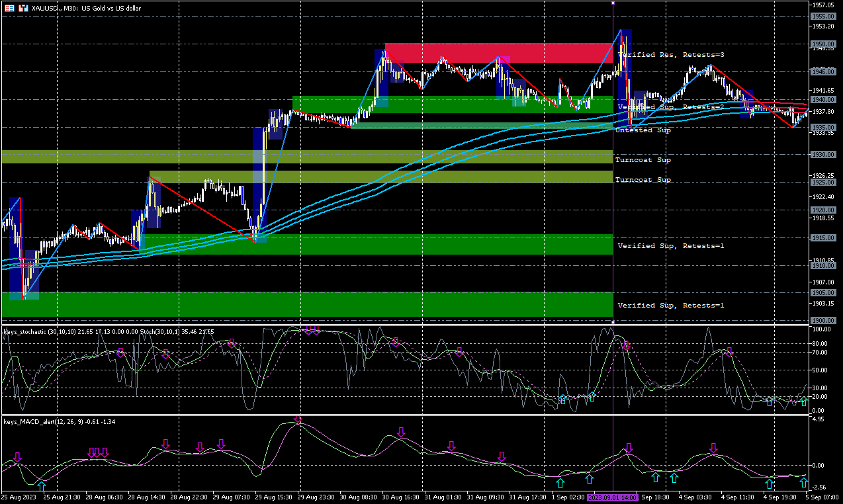
Task: Click the red table icon beside the chart title
Action: point(10,8)
